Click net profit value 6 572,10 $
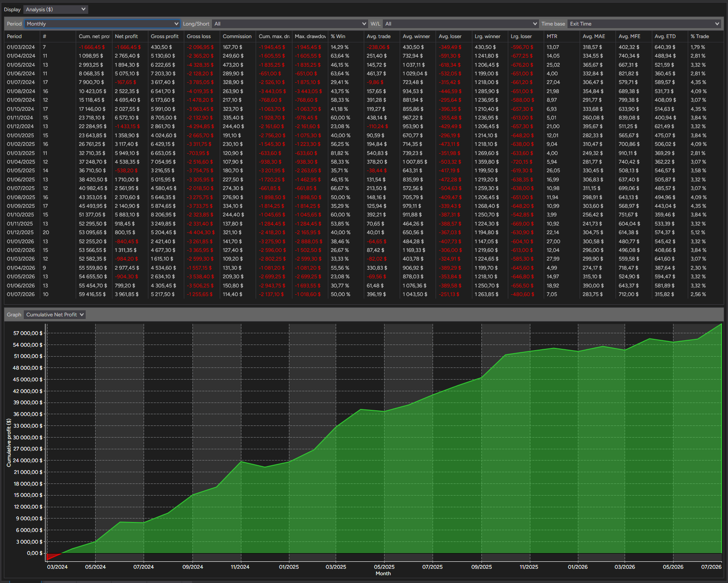Screen dimensions: 728x583 127,118
